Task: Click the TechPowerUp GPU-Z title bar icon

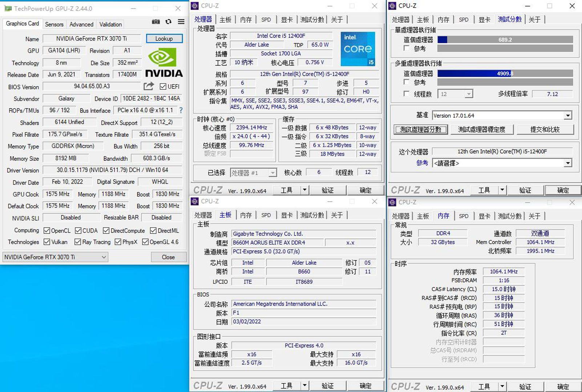Action: click(7, 8)
